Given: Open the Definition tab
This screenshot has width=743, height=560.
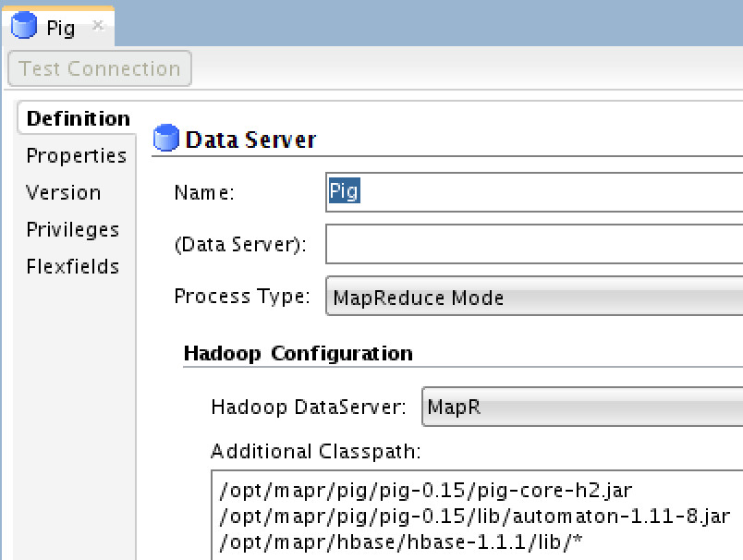Looking at the screenshot, I should point(79,118).
